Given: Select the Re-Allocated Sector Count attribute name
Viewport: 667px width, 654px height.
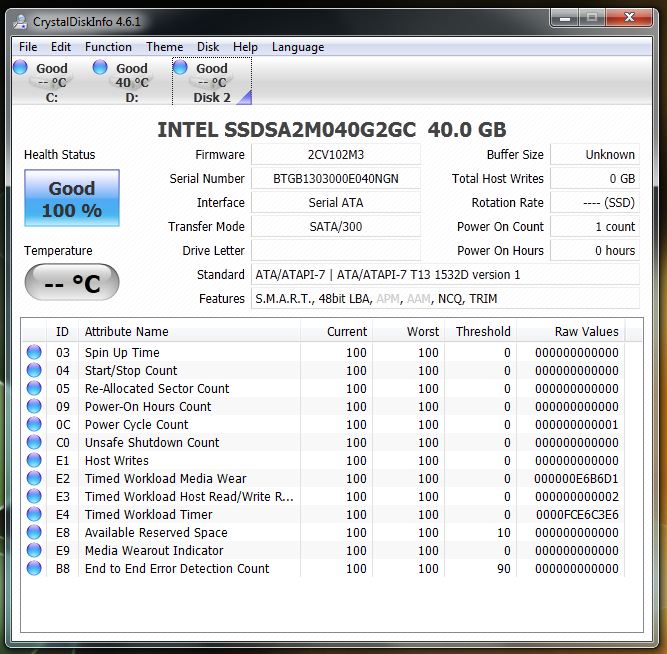Looking at the screenshot, I should click(157, 388).
